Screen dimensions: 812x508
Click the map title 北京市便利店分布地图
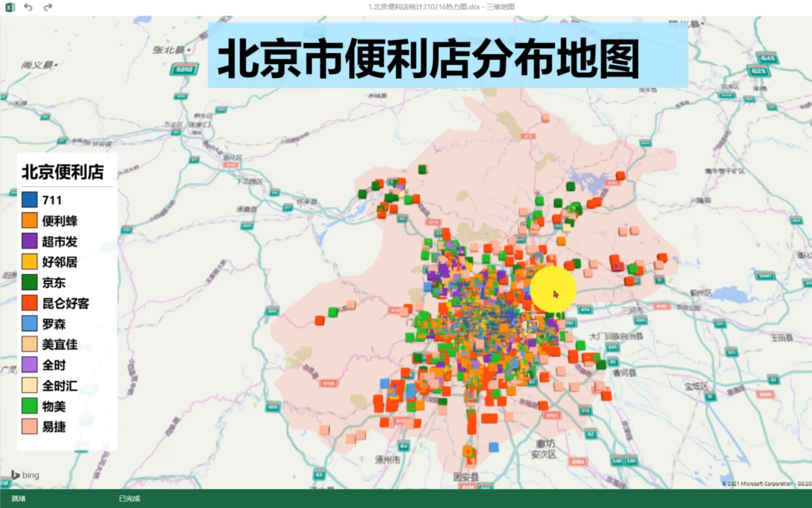click(428, 59)
